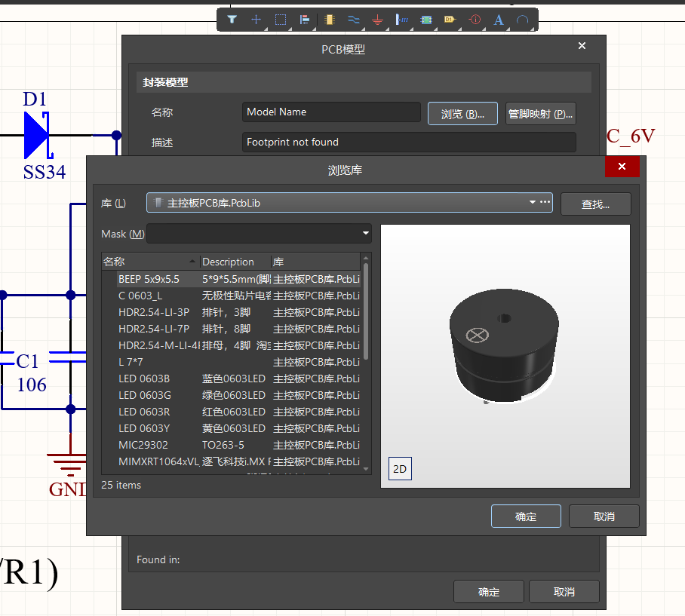This screenshot has height=616, width=685.
Task: Activate the rectangular selection tool
Action: point(280,20)
